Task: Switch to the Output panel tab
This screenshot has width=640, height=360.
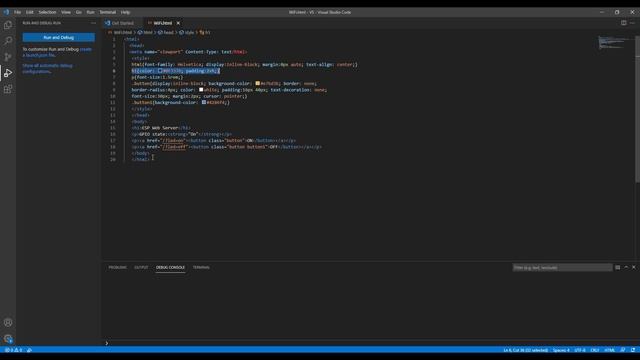Action: coord(141,267)
